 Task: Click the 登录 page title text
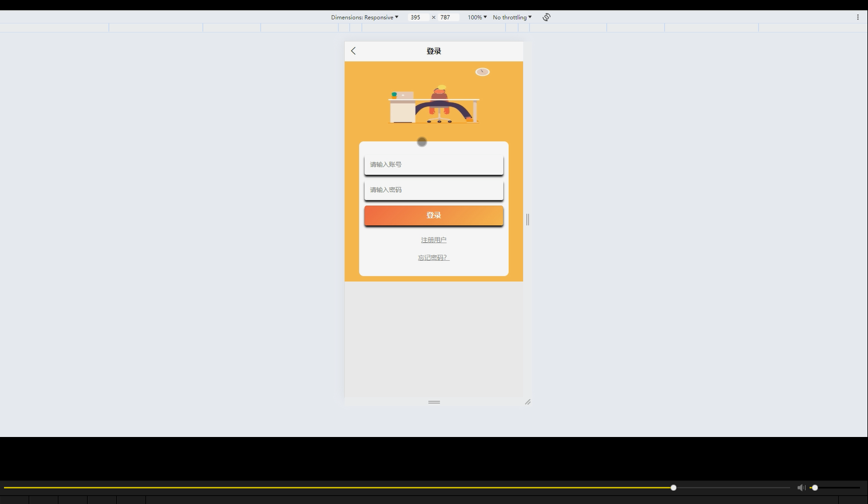pos(433,51)
